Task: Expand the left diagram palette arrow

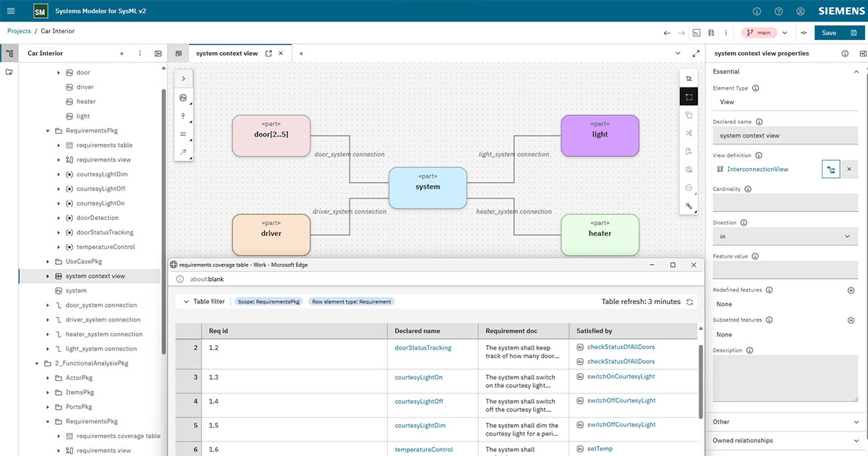Action: click(x=183, y=79)
